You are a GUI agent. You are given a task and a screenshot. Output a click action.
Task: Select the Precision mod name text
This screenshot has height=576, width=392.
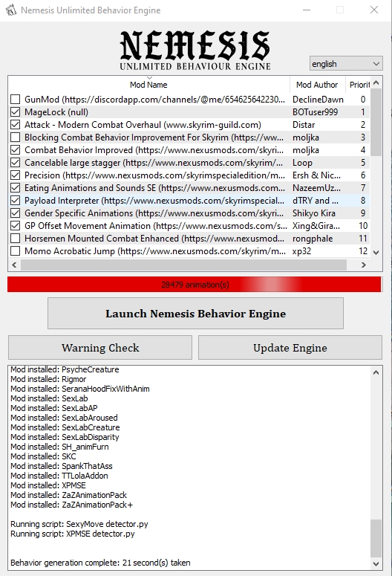click(x=154, y=175)
